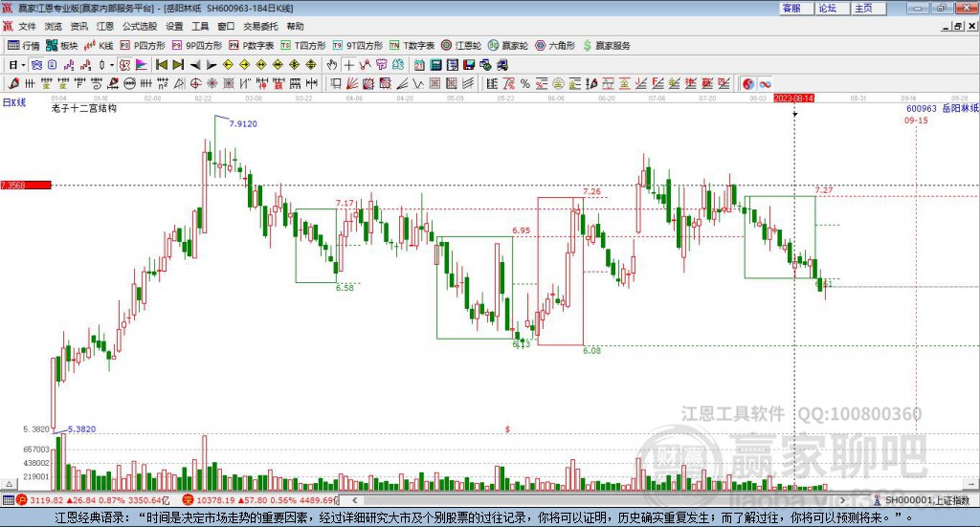Click the 2023-08-14 date marker on timeline

tap(793, 98)
